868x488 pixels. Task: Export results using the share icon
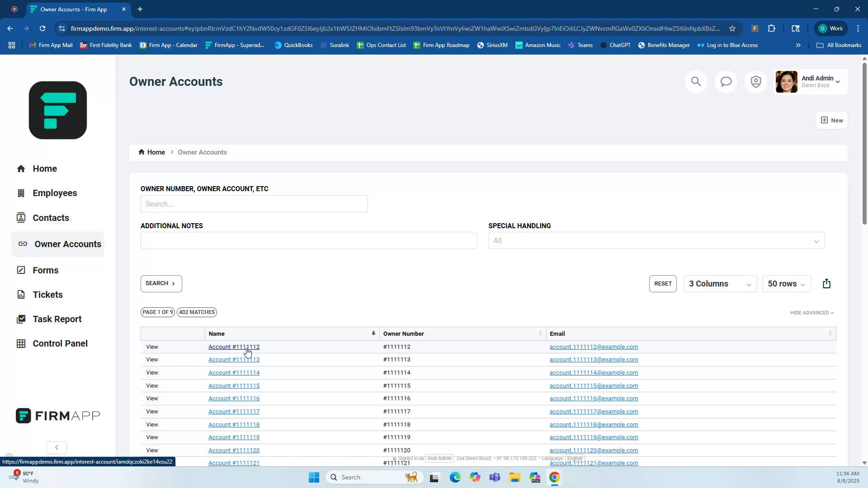pos(827,283)
